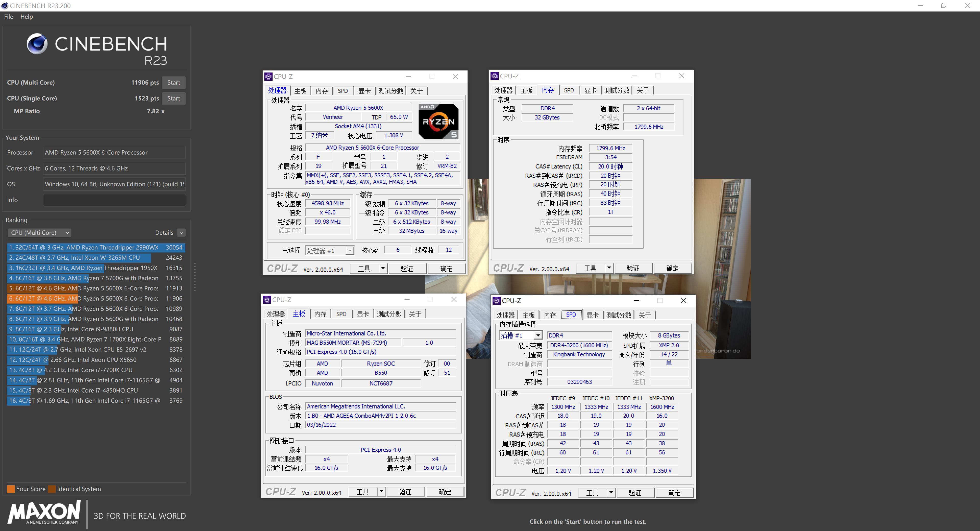Viewport: 980px width, 531px height.
Task: Click the Cinebench logo sphere icon
Action: (x=37, y=44)
